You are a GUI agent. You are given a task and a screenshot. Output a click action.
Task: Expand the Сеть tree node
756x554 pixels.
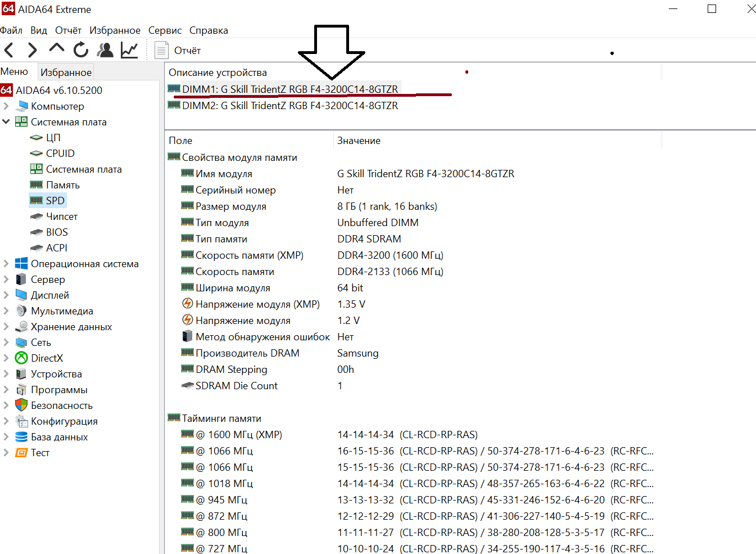6,342
